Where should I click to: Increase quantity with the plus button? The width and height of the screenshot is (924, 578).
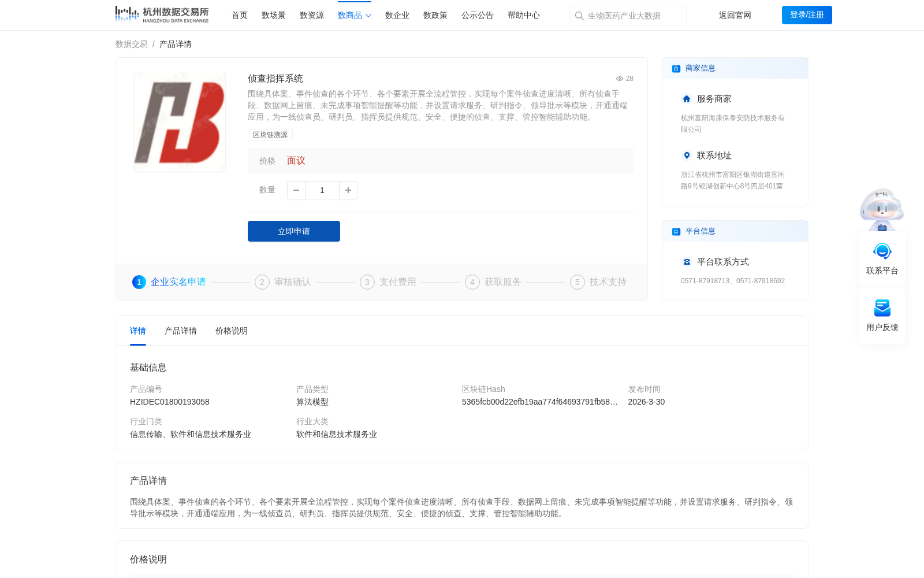pos(348,190)
